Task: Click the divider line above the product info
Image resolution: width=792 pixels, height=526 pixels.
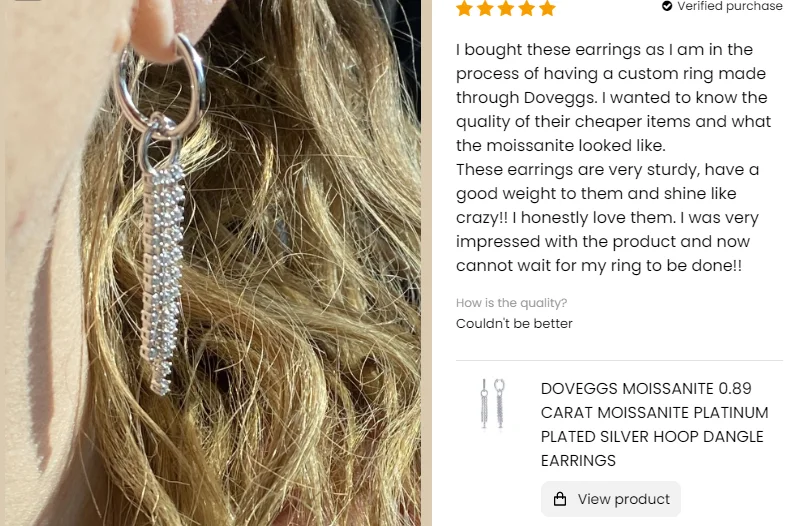Action: click(619, 361)
